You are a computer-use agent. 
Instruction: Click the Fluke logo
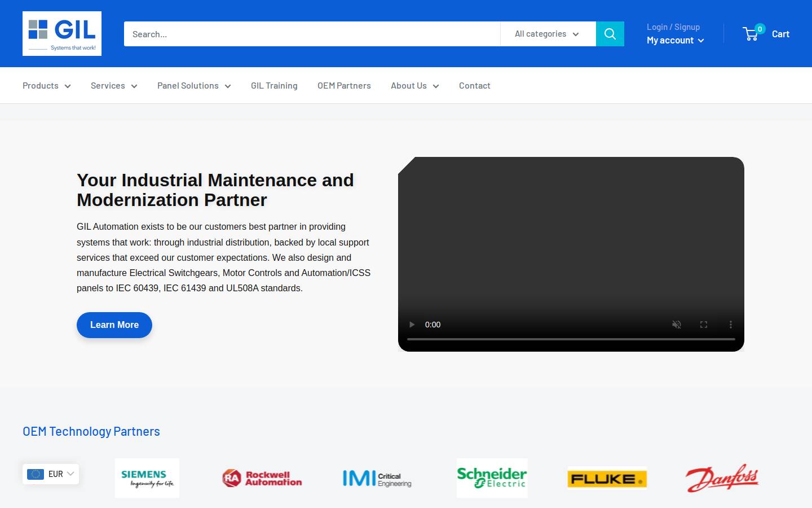coord(607,479)
